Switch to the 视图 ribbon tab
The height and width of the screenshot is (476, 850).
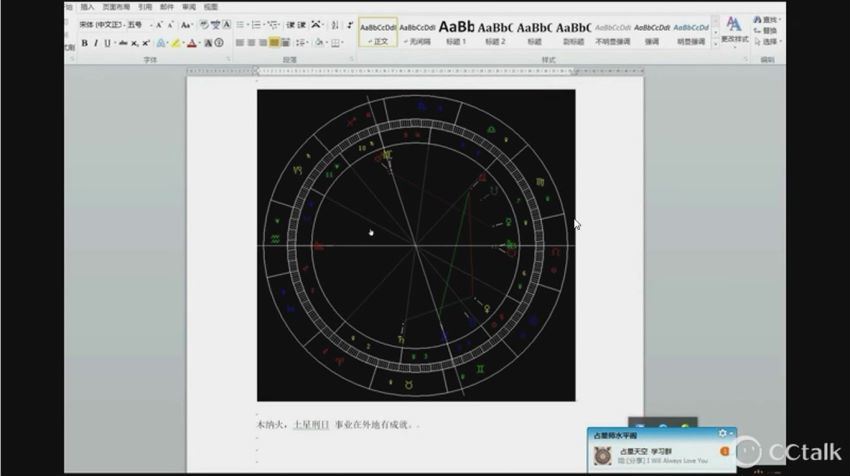pos(210,6)
